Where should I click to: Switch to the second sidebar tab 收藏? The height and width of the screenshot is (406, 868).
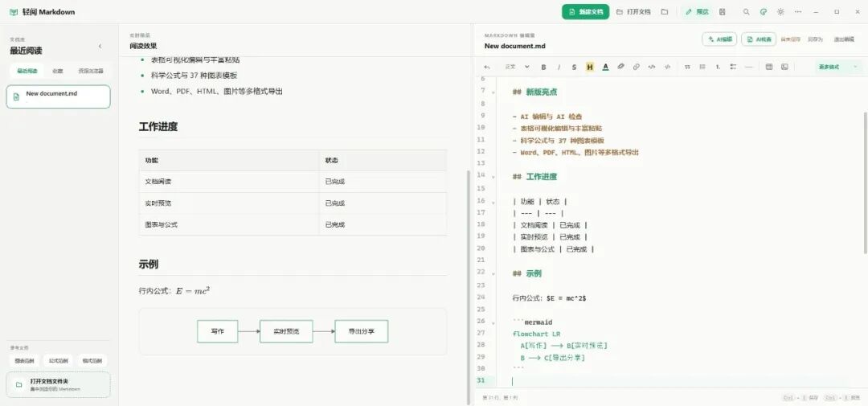point(58,71)
